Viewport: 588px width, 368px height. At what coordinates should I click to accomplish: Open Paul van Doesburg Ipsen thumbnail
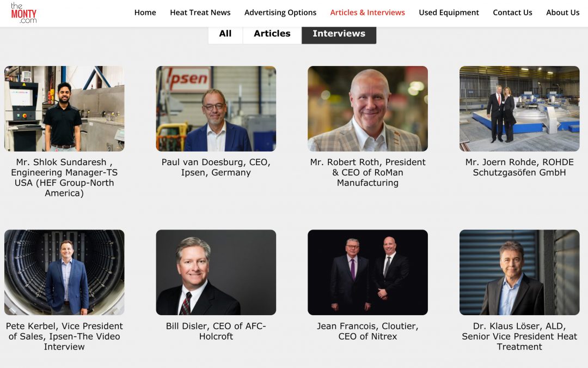[216, 108]
